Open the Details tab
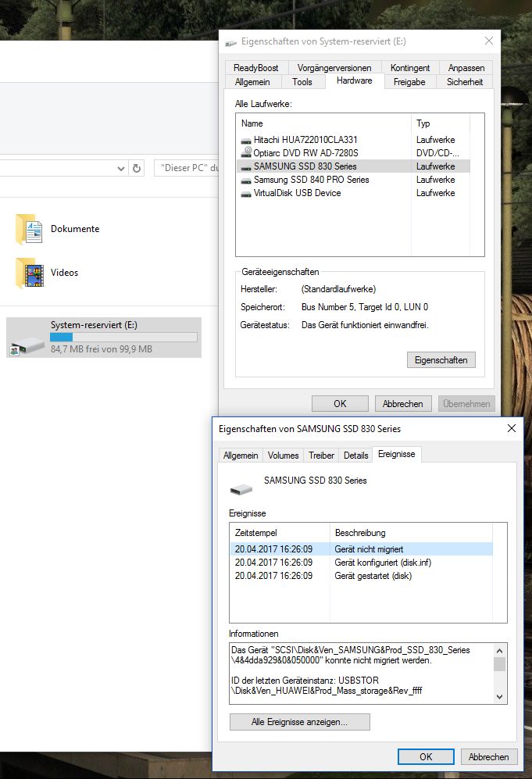The width and height of the screenshot is (532, 779). tap(355, 456)
